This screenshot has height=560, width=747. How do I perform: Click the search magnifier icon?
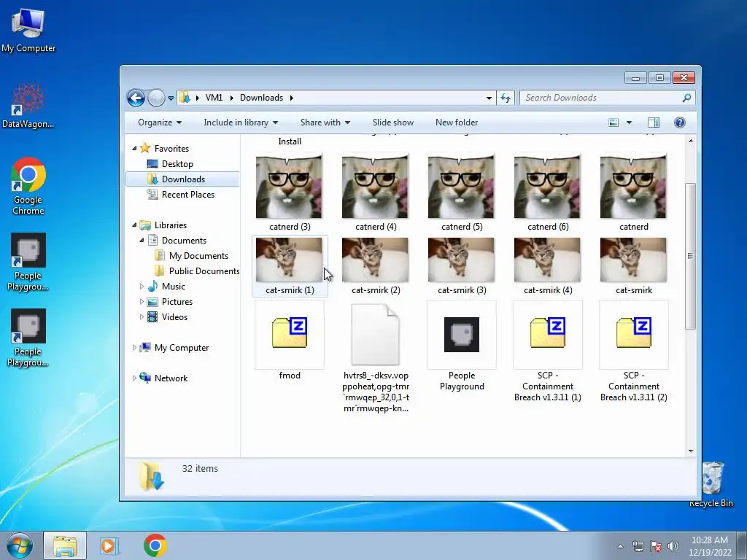(x=686, y=98)
